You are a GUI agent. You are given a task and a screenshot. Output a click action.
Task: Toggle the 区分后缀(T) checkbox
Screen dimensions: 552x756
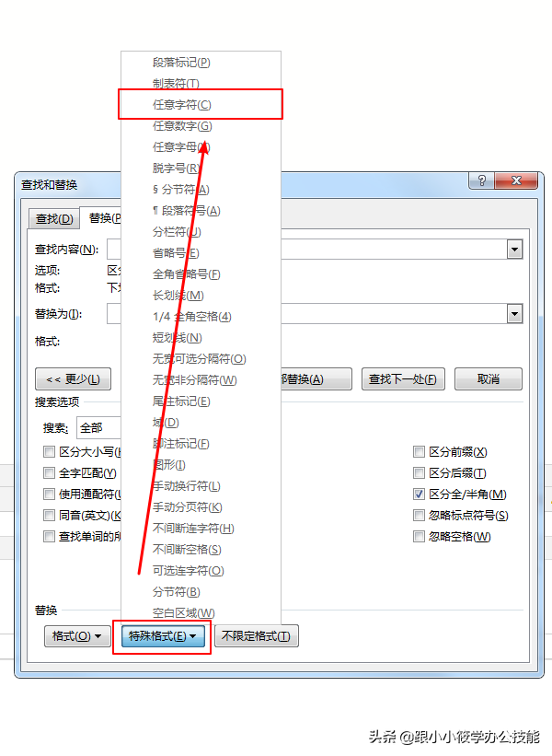[419, 473]
